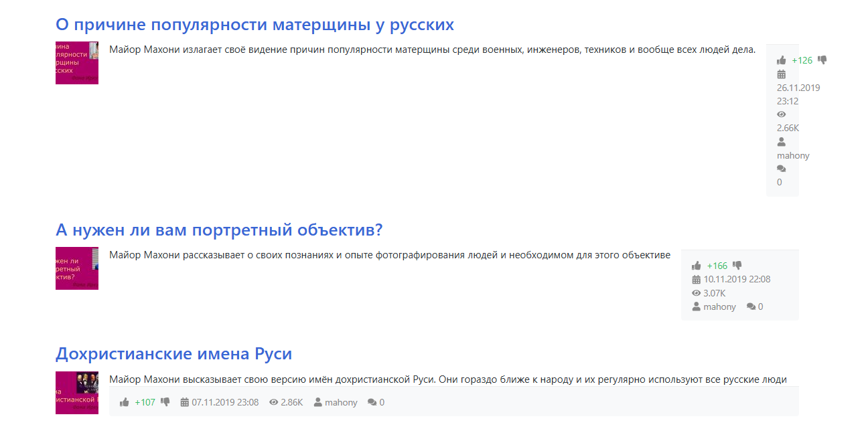This screenshot has width=868, height=443.
Task: Open article 'Дохристианские имена Руси'
Action: tap(173, 353)
